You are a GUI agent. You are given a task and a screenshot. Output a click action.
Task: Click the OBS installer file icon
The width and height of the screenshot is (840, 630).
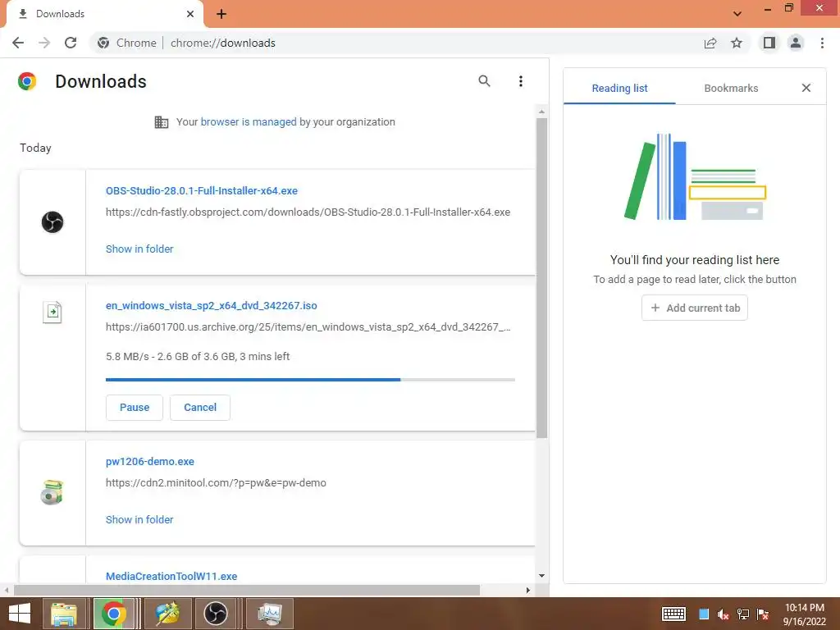tap(52, 221)
